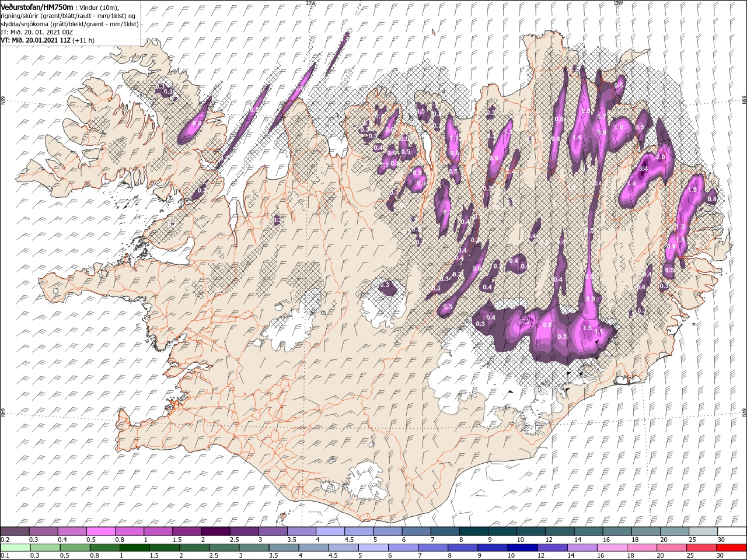This screenshot has height=560, width=747.
Task: Click the 'VT: Mið. 20.01.2021 11Z' valid time
Action: click(36, 40)
